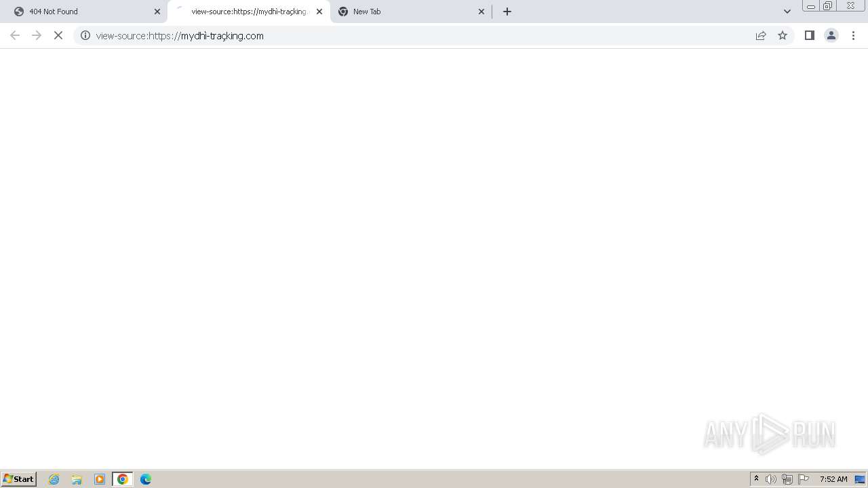Image resolution: width=868 pixels, height=488 pixels.
Task: Toggle the side panel
Action: (809, 35)
